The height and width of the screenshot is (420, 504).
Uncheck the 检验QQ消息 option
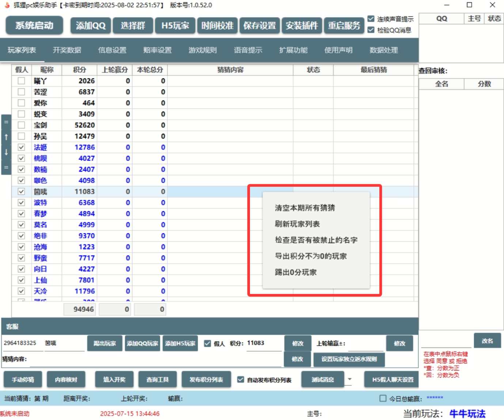pos(371,30)
